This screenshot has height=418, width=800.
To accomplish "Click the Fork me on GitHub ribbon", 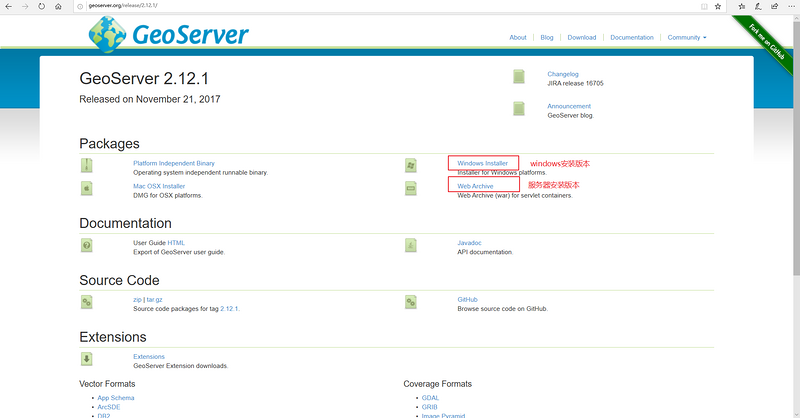I will coord(766,41).
